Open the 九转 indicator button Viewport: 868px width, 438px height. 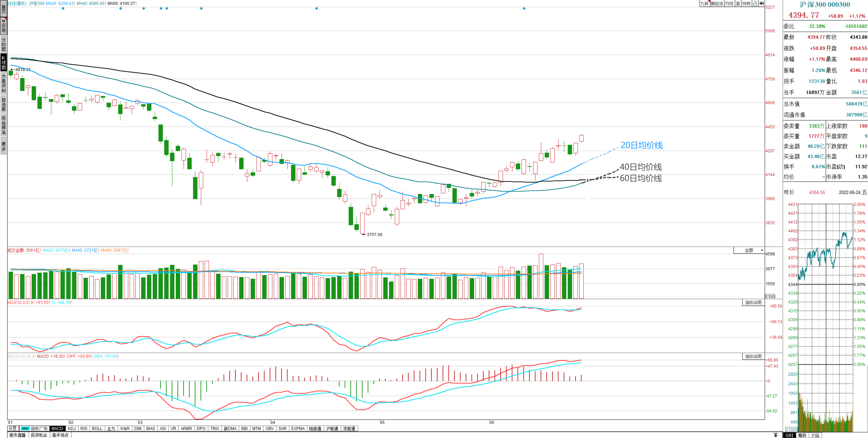(x=704, y=3)
